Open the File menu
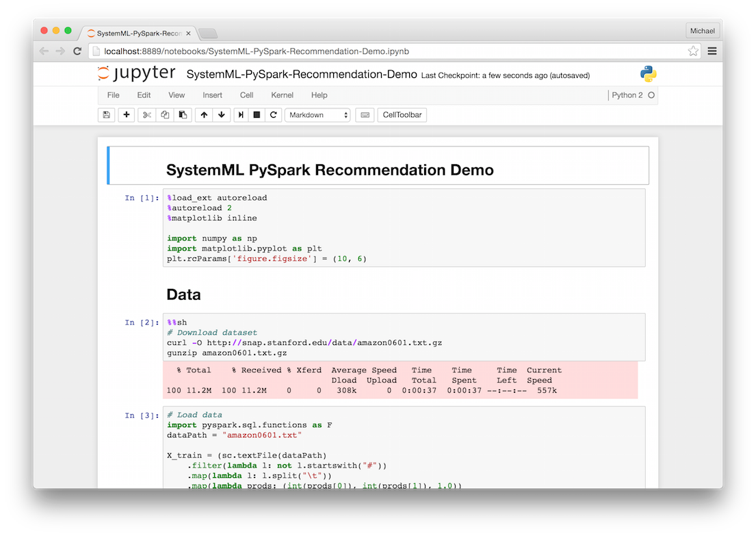The image size is (756, 536). point(114,95)
